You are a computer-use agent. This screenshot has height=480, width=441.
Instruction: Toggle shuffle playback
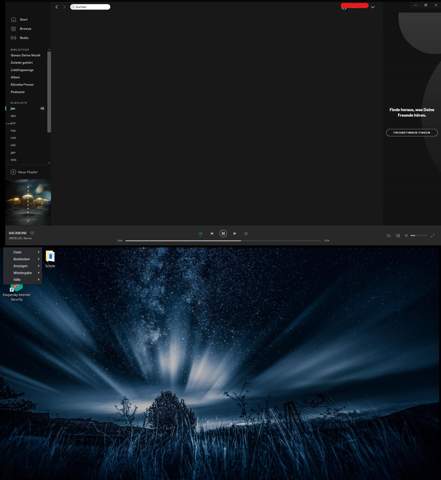click(200, 234)
